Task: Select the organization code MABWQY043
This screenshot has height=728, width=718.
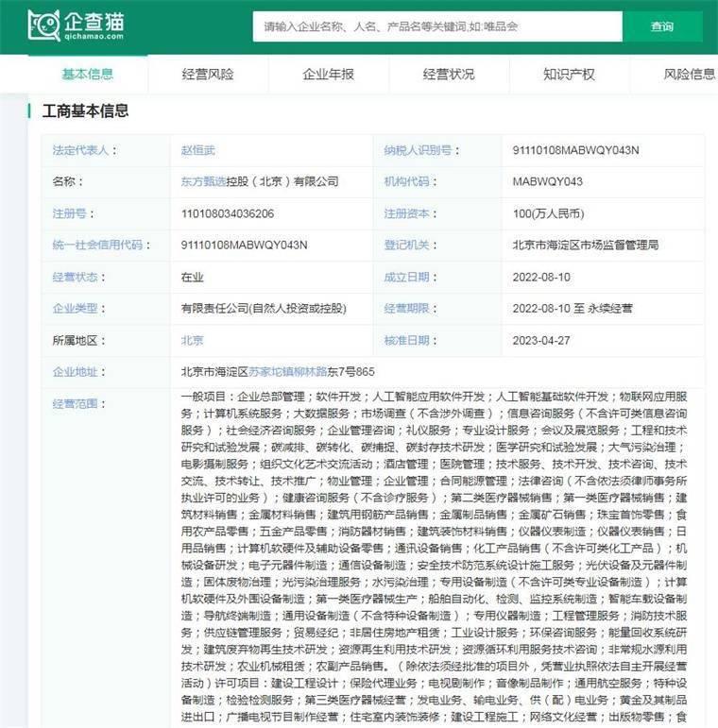Action: point(548,181)
